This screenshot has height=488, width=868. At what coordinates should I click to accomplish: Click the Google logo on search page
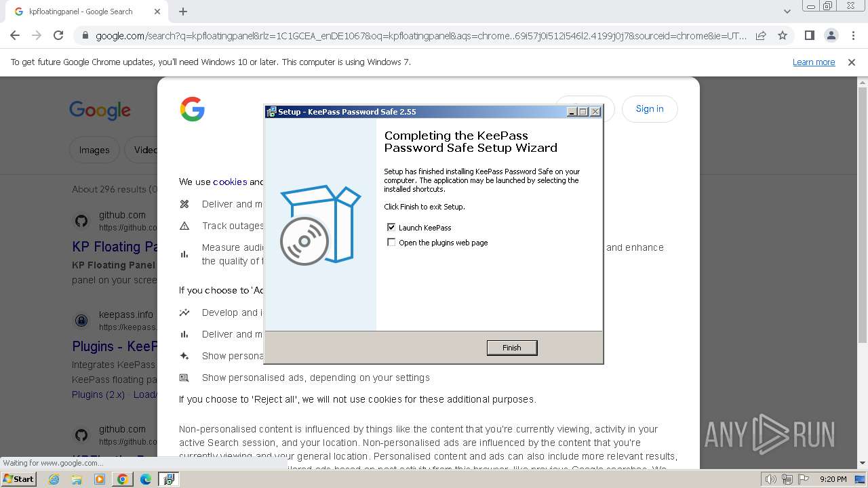pos(100,110)
